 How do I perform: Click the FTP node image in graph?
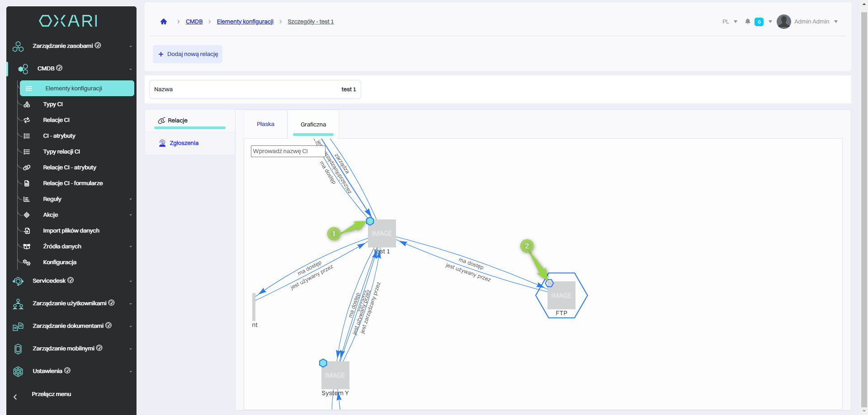coord(561,295)
